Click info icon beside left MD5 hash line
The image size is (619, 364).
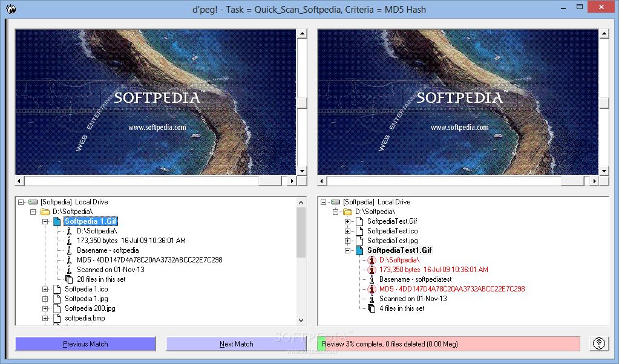[69, 260]
